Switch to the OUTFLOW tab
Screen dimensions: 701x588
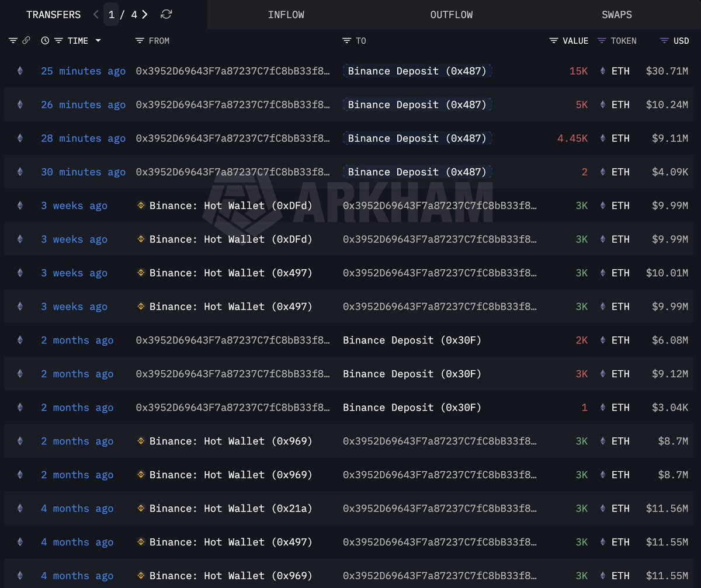pos(451,15)
